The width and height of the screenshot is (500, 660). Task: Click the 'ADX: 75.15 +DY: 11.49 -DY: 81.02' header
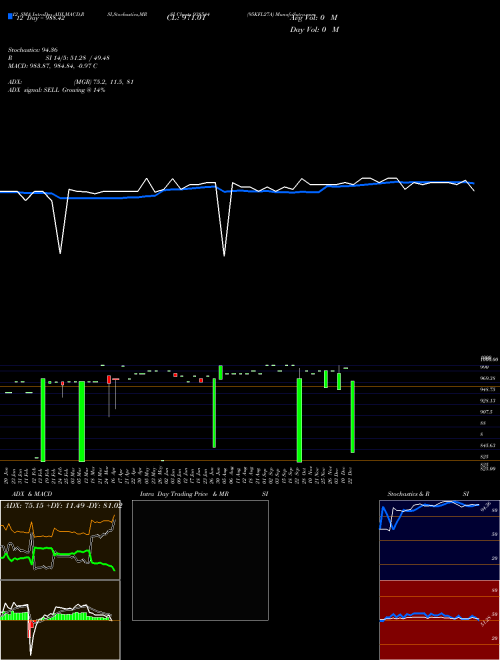click(x=63, y=505)
